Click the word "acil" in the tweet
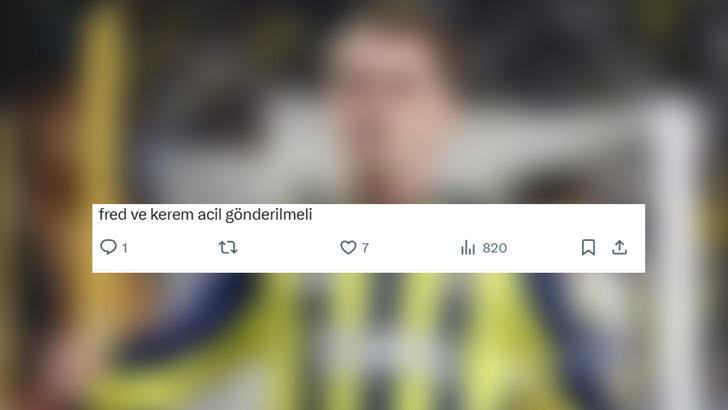The height and width of the screenshot is (410, 728). pos(209,215)
